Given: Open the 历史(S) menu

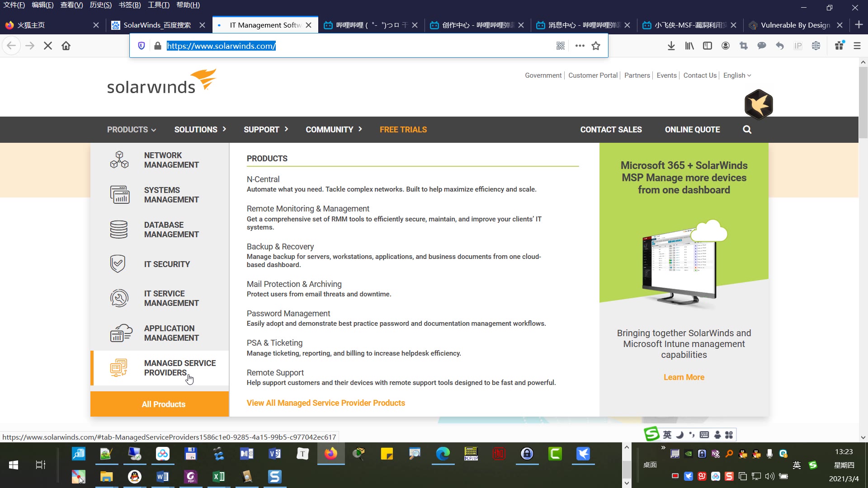Looking at the screenshot, I should 100,5.
